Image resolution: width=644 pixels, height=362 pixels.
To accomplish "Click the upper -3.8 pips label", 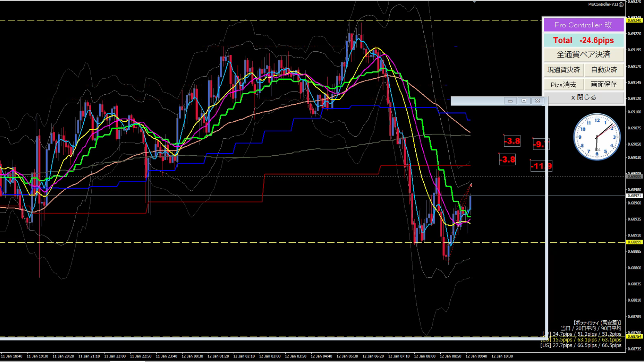I will point(512,141).
